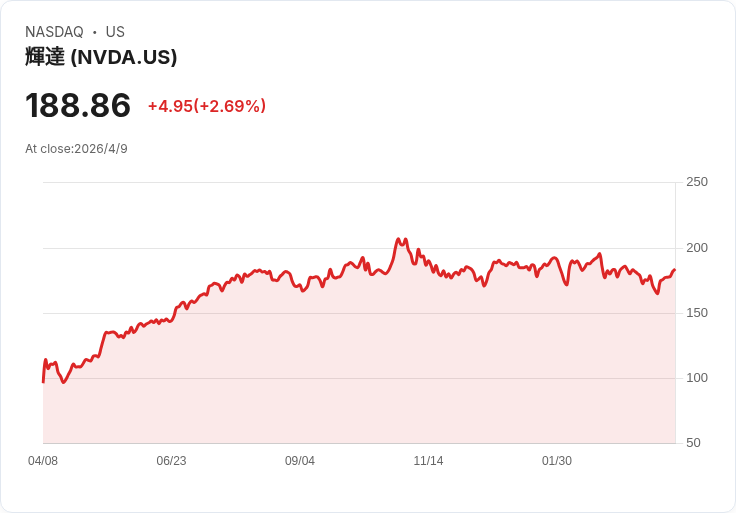The image size is (736, 513).
Task: Click the US market label beside NASDAQ
Action: tap(115, 32)
